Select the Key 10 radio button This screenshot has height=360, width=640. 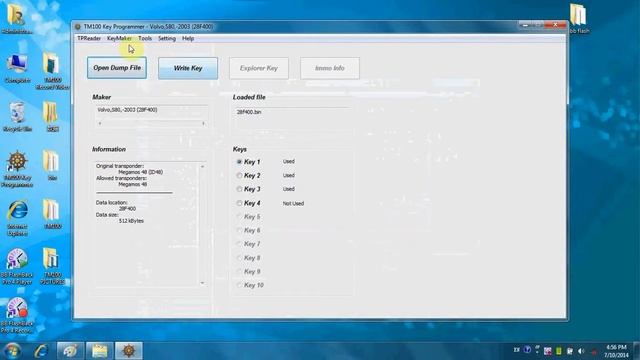click(239, 285)
